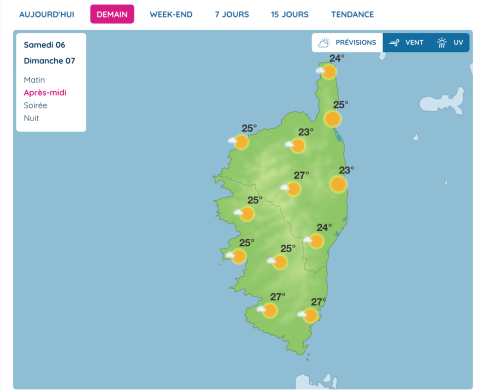The width and height of the screenshot is (480, 390).
Task: Select the Après-midi time slot
Action: 45,93
